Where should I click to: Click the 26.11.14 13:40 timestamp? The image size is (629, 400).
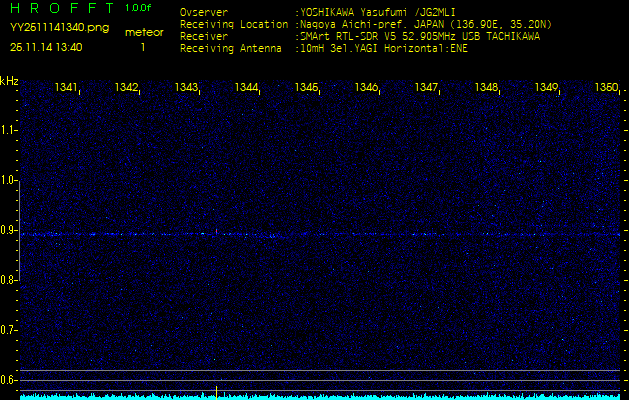click(x=46, y=46)
